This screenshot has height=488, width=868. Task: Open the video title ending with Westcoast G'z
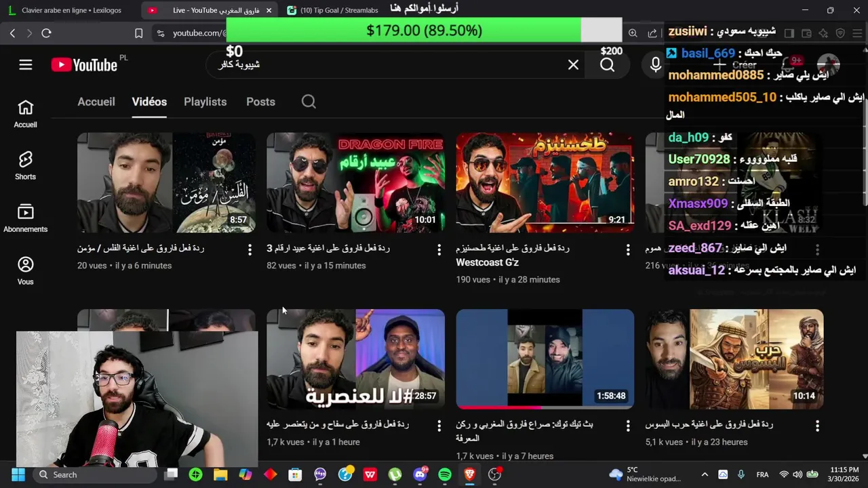pos(513,256)
